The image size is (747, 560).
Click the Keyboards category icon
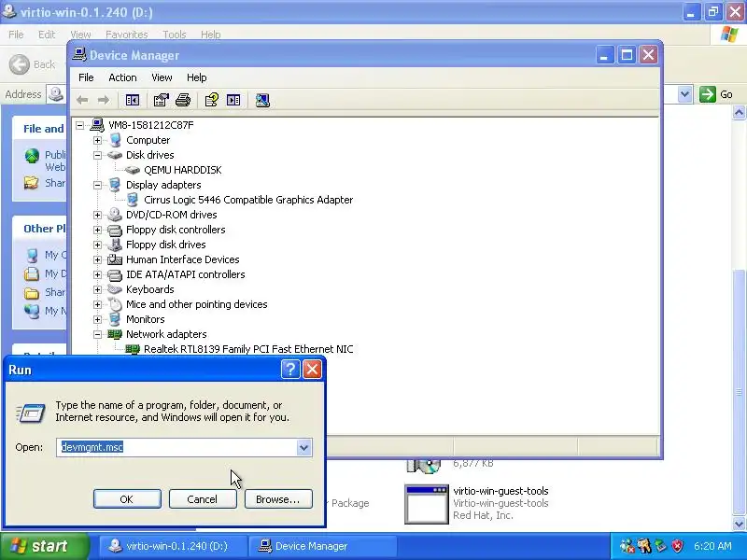(114, 289)
